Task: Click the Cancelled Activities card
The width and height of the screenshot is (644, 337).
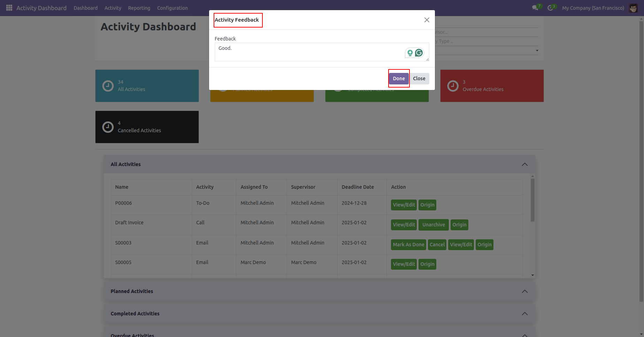Action: pyautogui.click(x=147, y=127)
